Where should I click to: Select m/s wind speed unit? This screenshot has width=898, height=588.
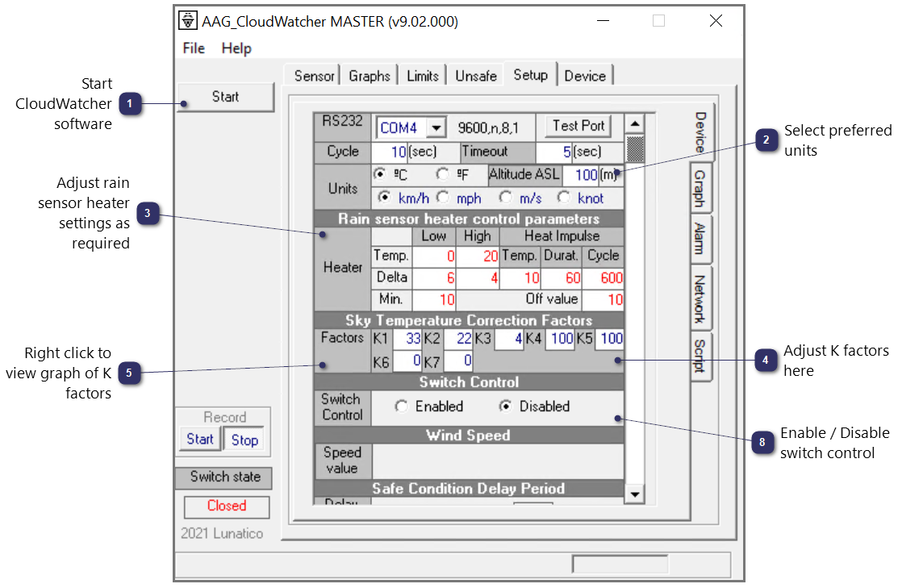coord(506,198)
